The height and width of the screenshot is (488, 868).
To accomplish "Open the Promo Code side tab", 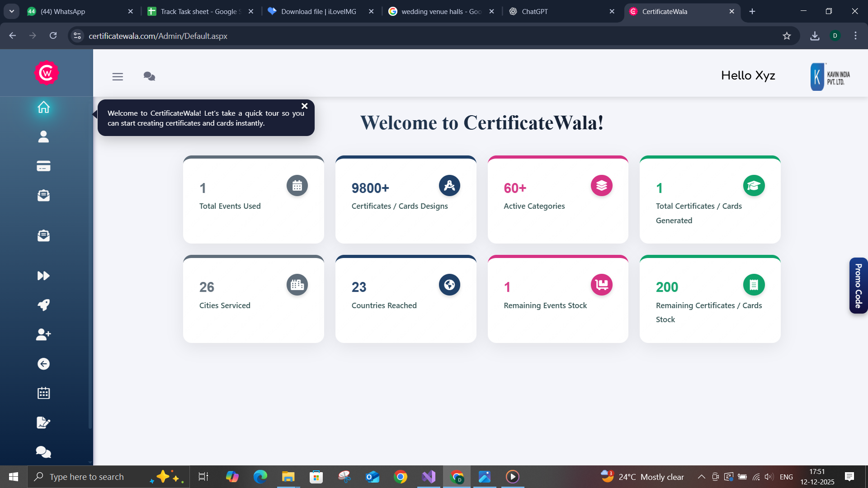I will click(x=858, y=286).
